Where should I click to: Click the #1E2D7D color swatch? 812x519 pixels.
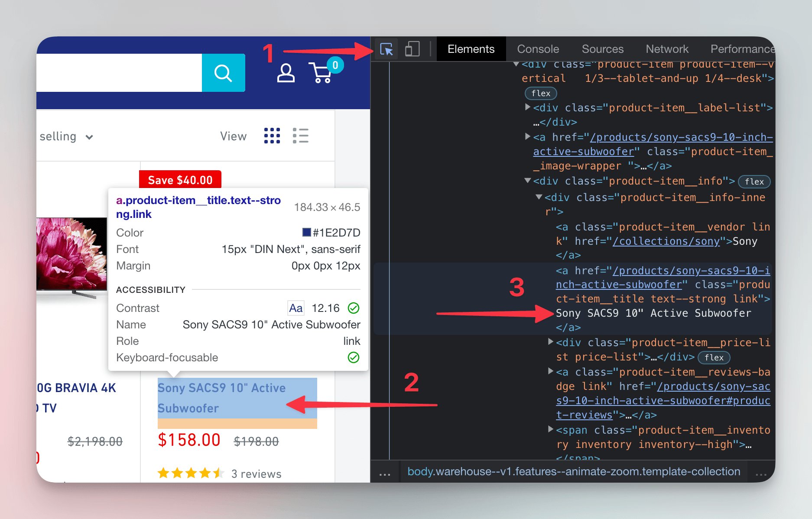306,232
